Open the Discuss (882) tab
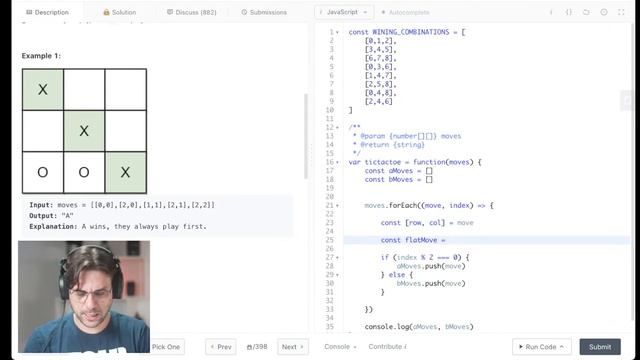Viewport: 640px width, 360px height. [191, 12]
